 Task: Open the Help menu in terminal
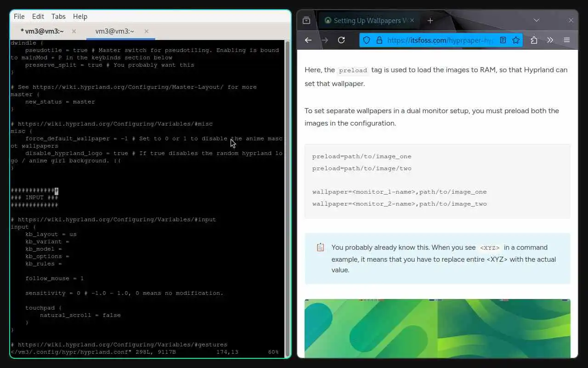(x=80, y=17)
